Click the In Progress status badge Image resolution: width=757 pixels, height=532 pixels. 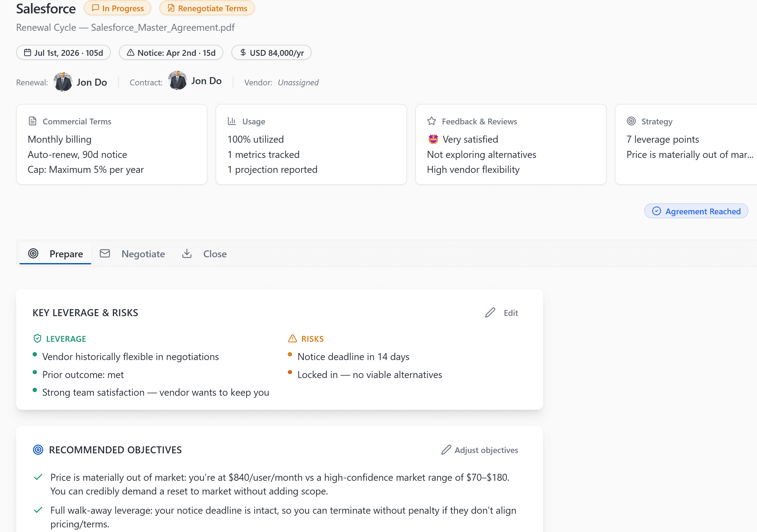(117, 8)
